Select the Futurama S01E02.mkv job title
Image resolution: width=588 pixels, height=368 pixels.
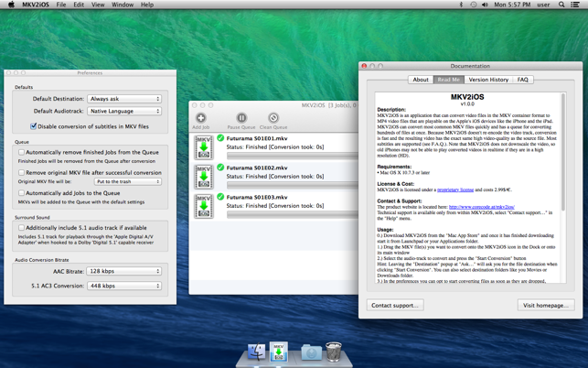click(x=257, y=168)
